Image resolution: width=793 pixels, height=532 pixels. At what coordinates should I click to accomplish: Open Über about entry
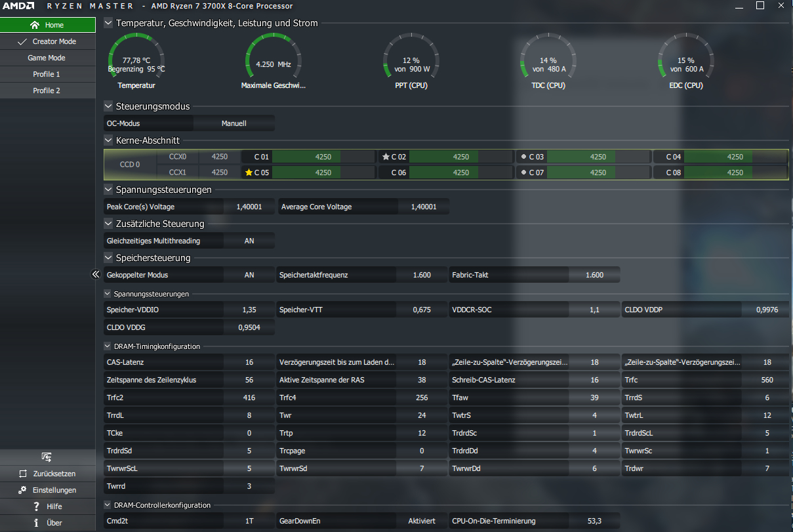[48, 523]
